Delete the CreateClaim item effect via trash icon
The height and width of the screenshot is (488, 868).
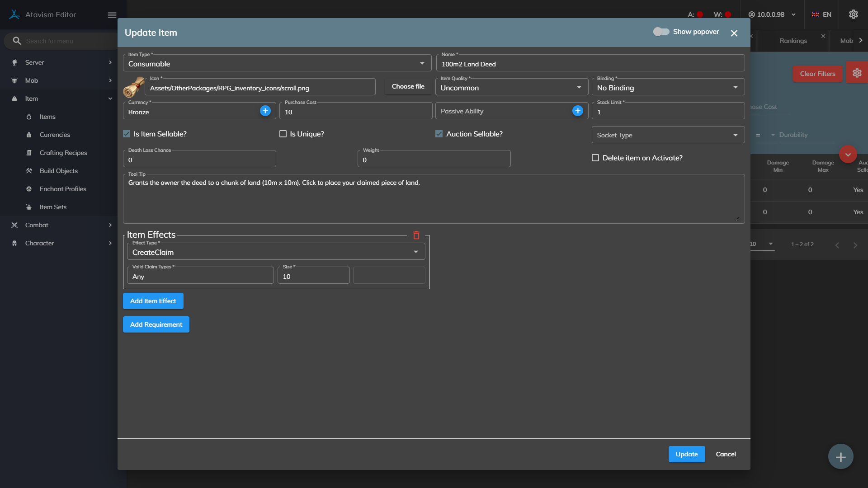tap(416, 235)
